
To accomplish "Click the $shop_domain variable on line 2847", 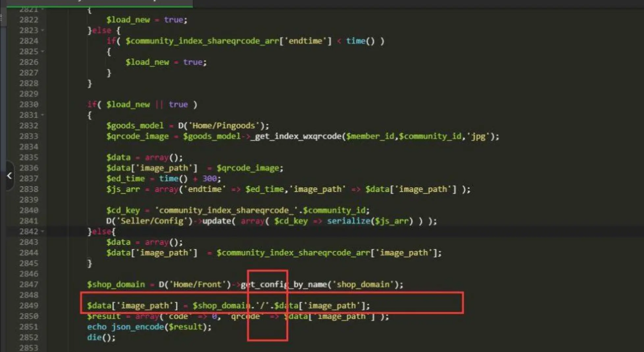I will [x=116, y=285].
